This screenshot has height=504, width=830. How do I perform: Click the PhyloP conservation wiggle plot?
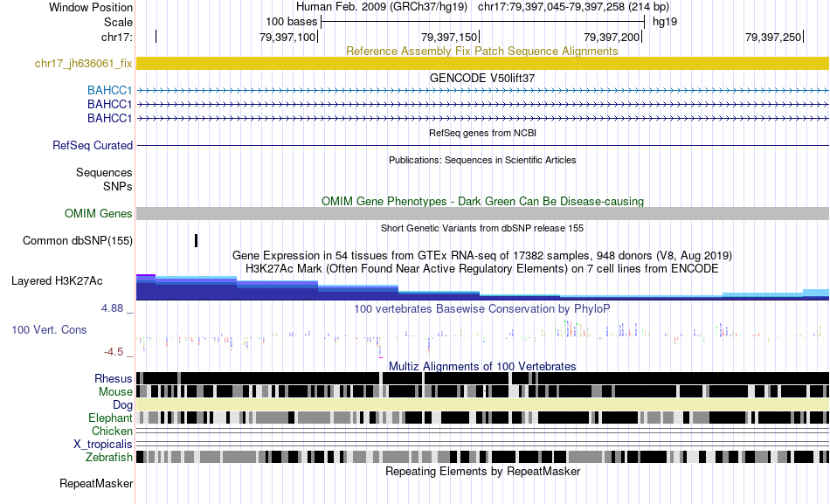tap(482, 337)
